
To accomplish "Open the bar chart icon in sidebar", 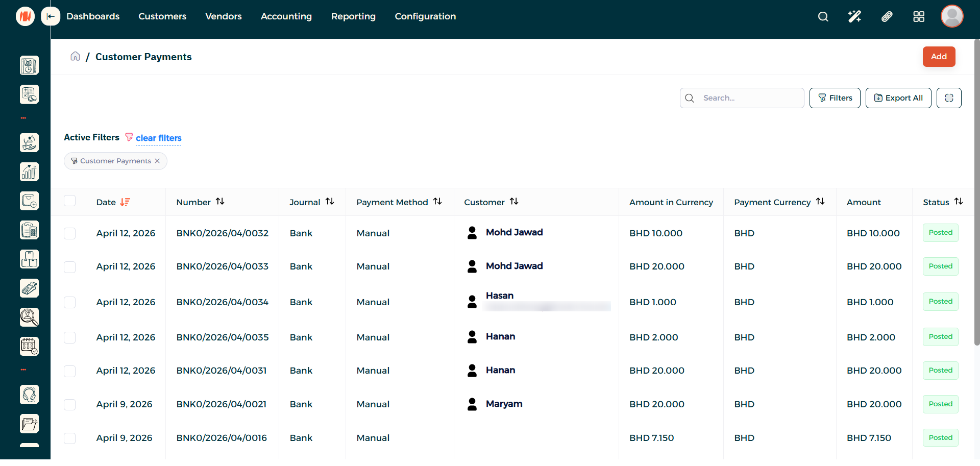I will [x=29, y=172].
